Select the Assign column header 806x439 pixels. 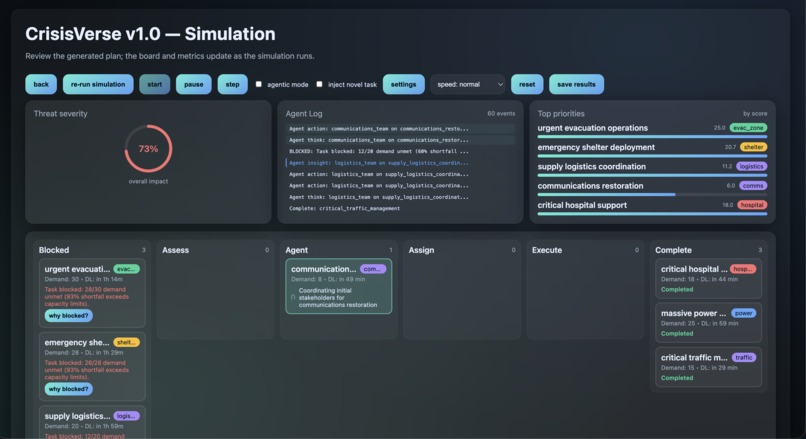(422, 250)
